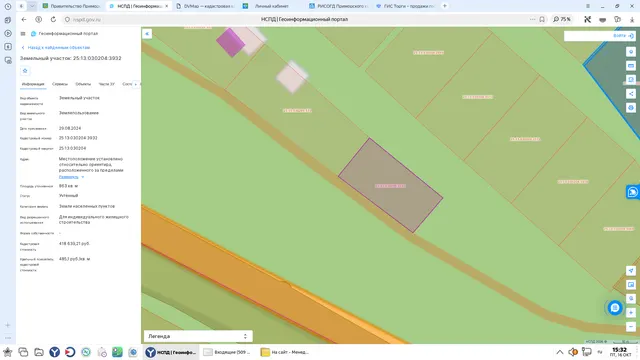The image size is (640, 360).
Task: Show hidden tray icons chevron
Action: click(560, 352)
